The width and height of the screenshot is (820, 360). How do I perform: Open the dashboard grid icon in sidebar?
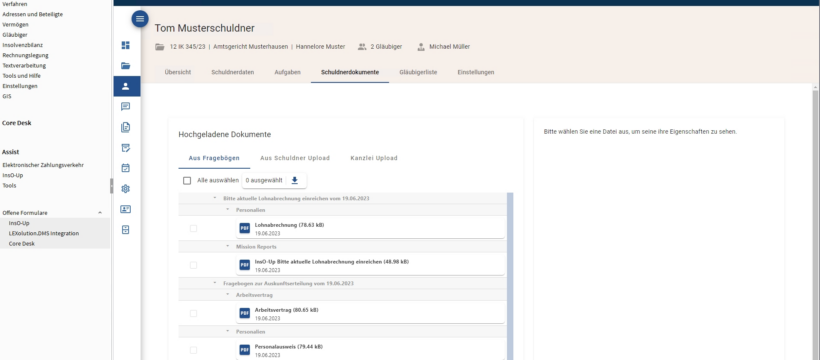[126, 46]
